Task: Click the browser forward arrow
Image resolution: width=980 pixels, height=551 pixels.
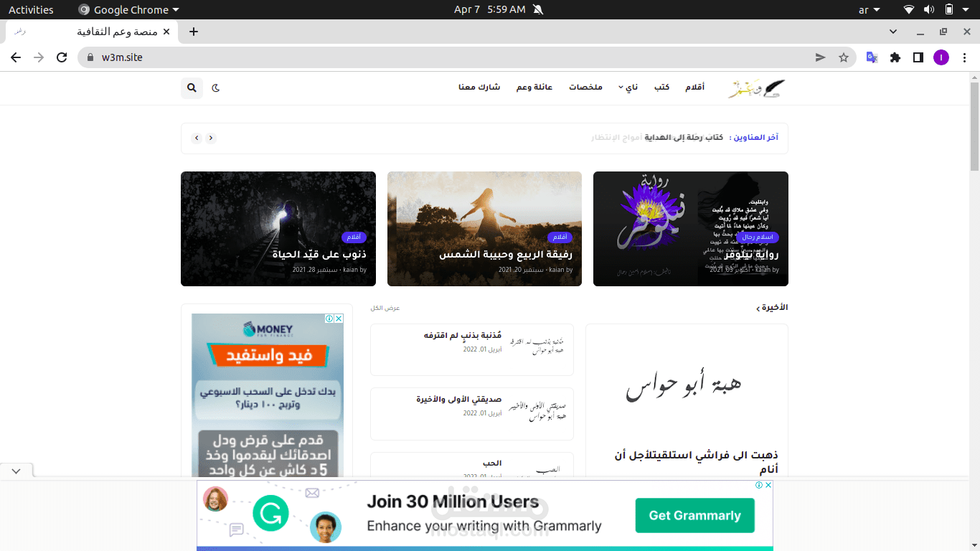Action: [x=39, y=57]
